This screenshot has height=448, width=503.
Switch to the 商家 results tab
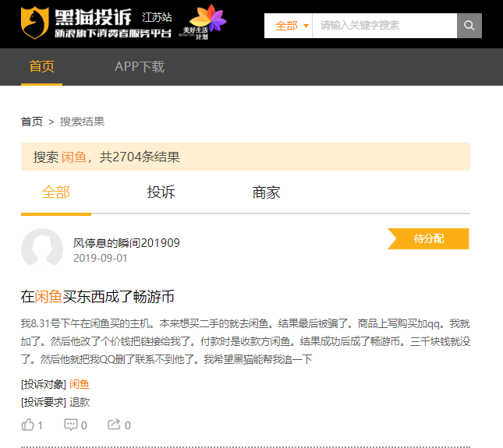(x=266, y=192)
